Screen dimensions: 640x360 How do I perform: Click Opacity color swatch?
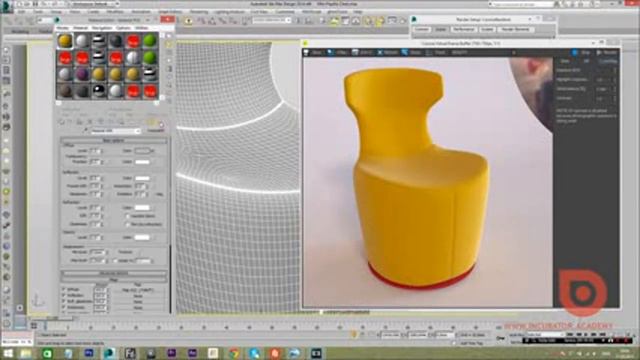point(142,237)
